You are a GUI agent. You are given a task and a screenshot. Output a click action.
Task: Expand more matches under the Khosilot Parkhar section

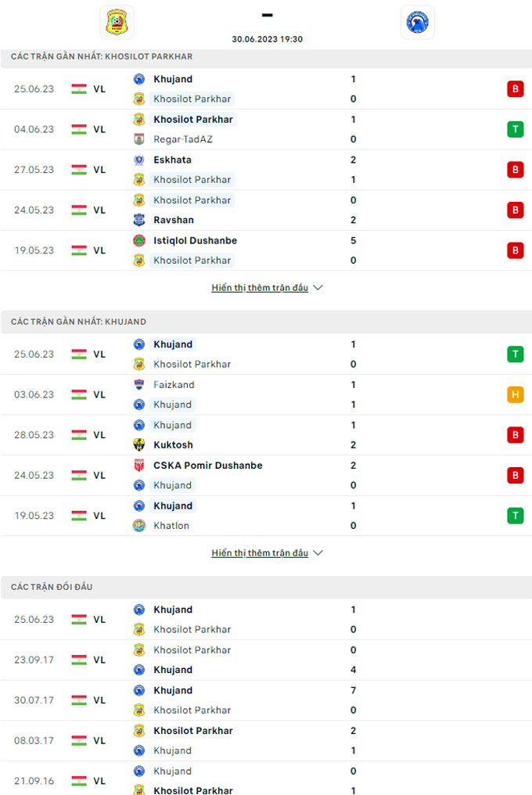click(268, 287)
